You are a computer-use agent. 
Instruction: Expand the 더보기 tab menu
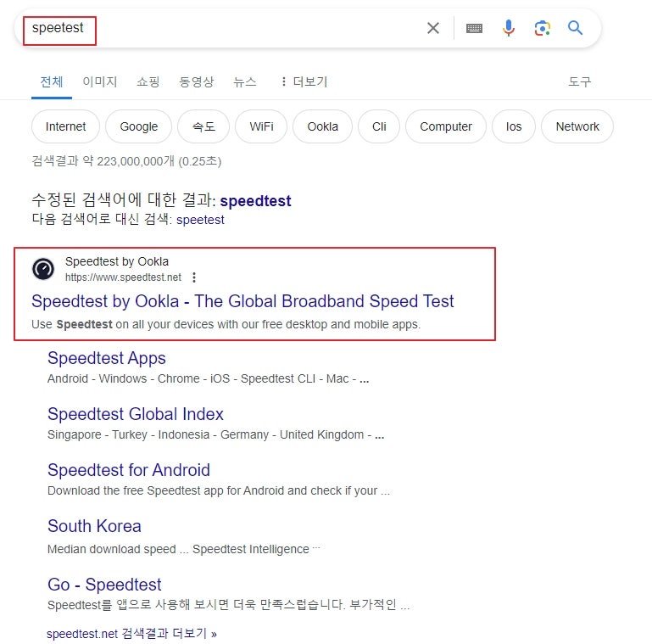(304, 81)
